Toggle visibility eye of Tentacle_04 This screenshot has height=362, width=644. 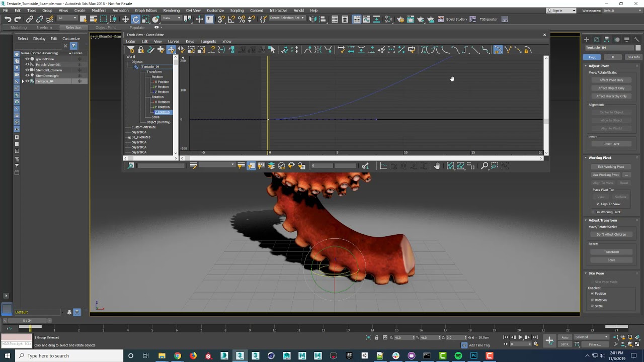tap(27, 81)
